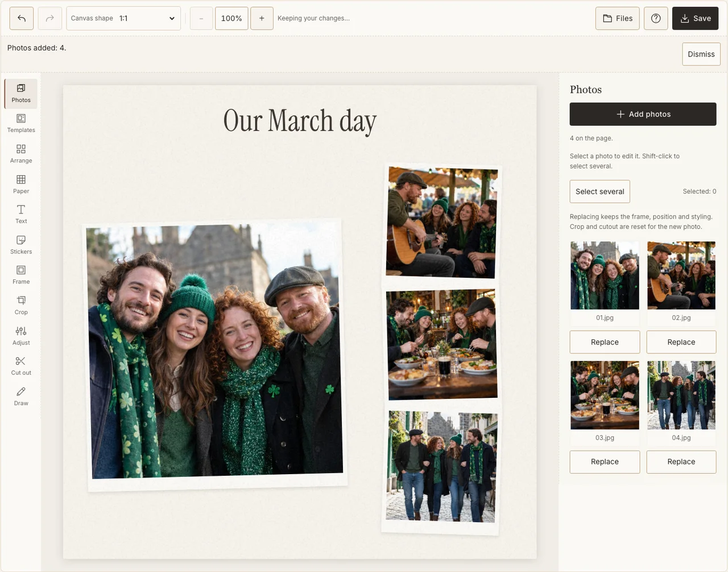Image resolution: width=728 pixels, height=572 pixels.
Task: Open the help question mark button
Action: tap(656, 18)
